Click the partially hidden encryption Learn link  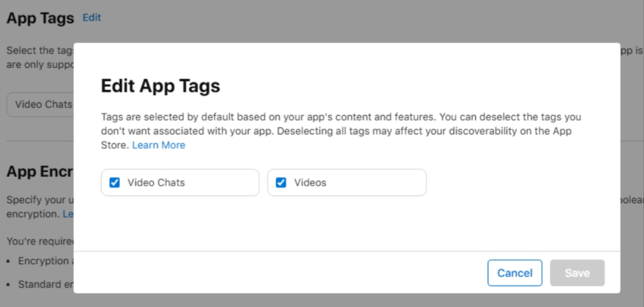[x=67, y=214]
